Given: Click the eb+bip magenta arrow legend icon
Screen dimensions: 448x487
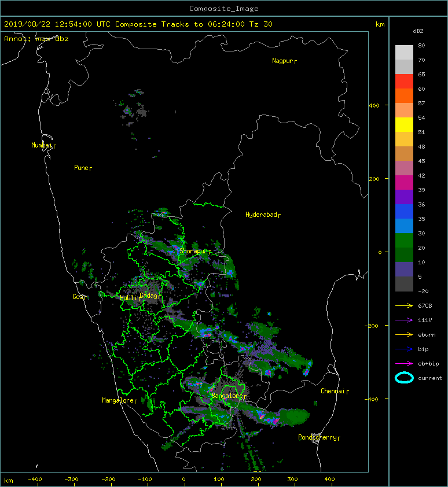Looking at the screenshot, I should pyautogui.click(x=404, y=364).
